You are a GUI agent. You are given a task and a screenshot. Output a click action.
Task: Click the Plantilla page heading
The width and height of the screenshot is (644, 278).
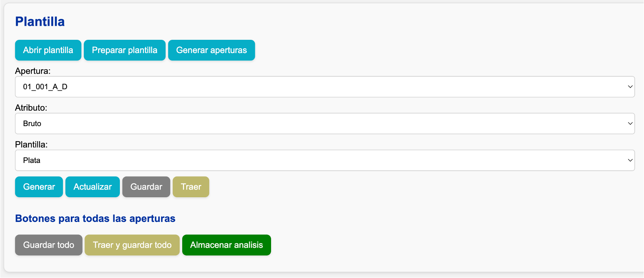coord(40,22)
